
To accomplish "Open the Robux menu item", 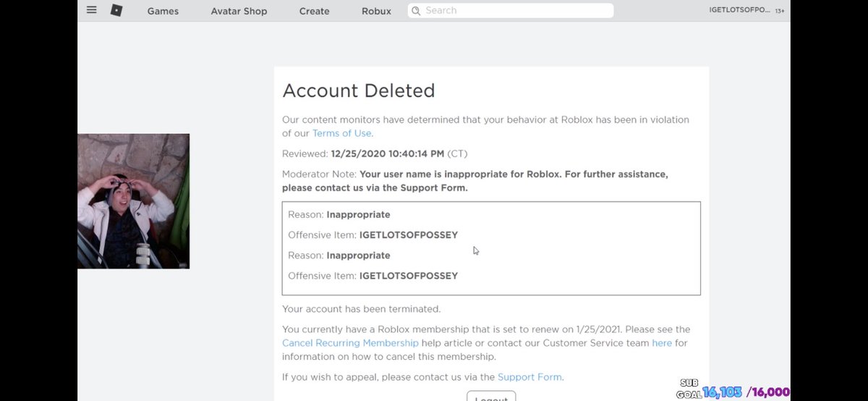I will click(376, 11).
